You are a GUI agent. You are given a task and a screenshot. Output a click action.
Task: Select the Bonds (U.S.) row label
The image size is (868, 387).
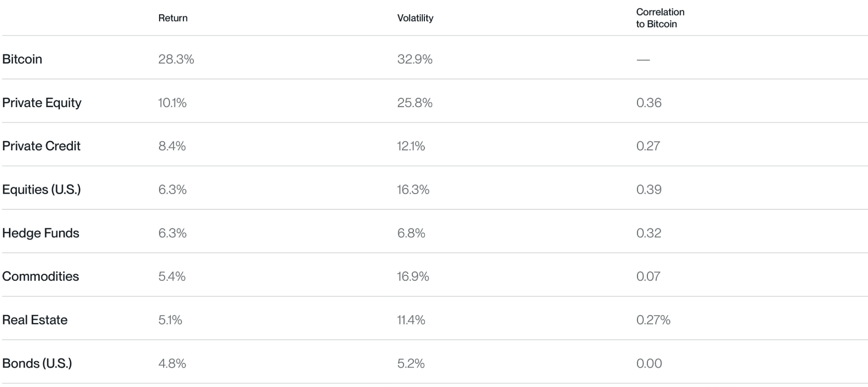[x=37, y=363]
